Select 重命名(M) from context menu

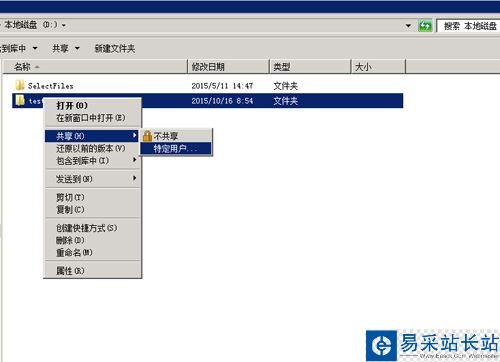click(93, 252)
